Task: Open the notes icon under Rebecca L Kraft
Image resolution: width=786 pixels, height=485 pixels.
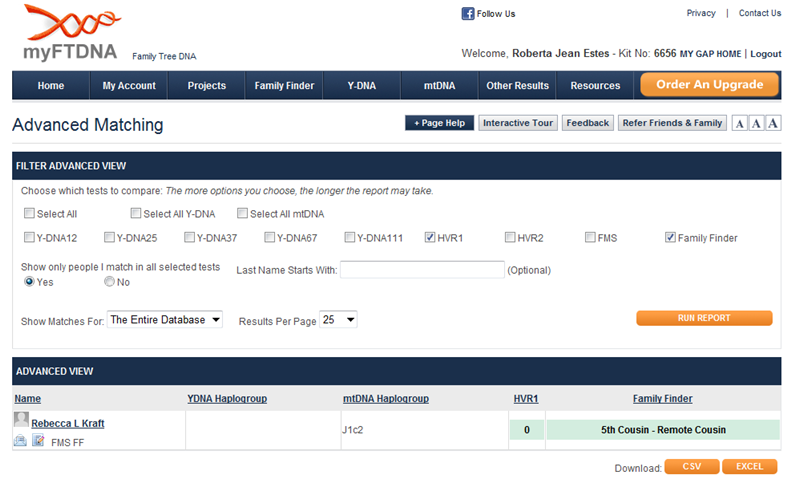Action: click(38, 440)
